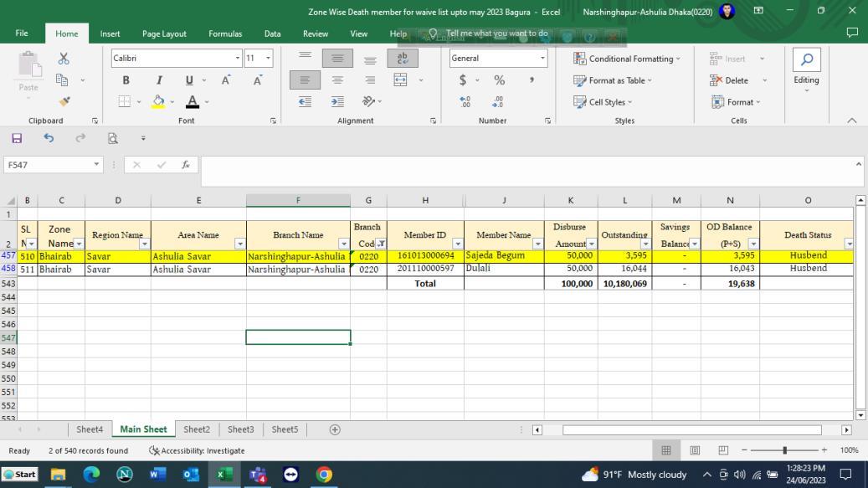Open Death Status column filter dropdown

pyautogui.click(x=849, y=244)
